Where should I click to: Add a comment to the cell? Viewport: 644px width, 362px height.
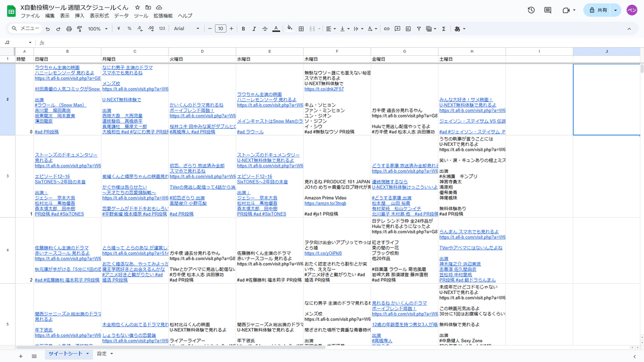[x=398, y=28]
